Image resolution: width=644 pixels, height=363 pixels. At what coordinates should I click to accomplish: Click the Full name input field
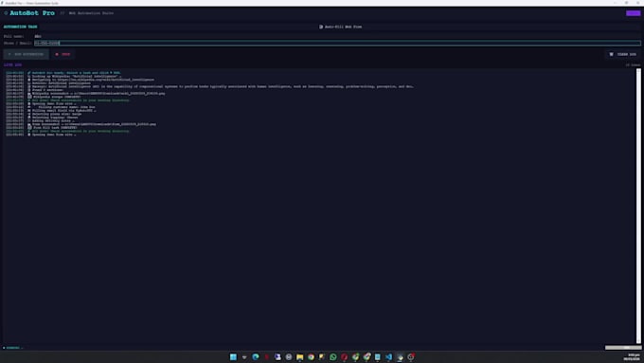coord(337,36)
